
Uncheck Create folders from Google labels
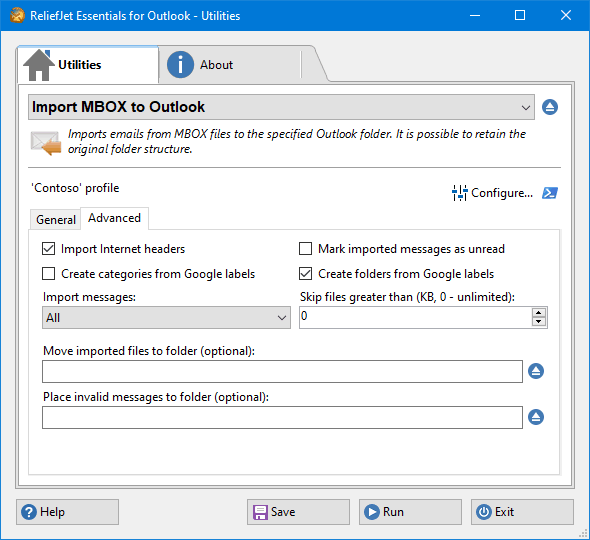coord(305,274)
